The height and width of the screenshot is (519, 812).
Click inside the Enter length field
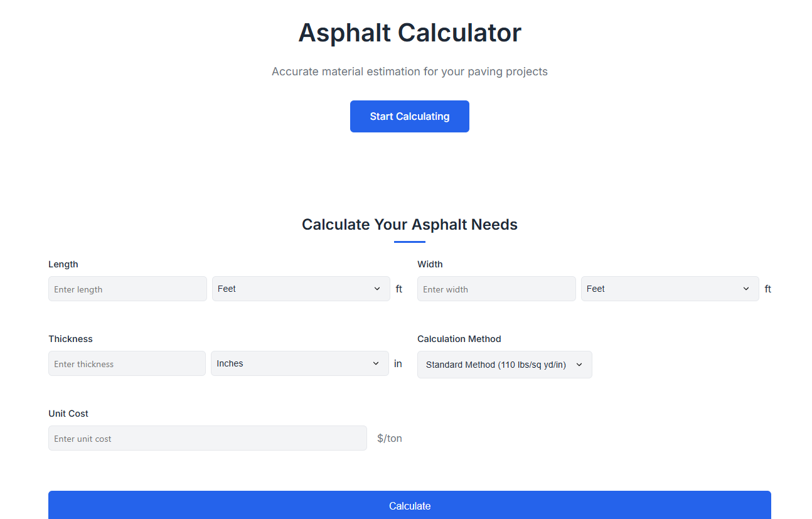pyautogui.click(x=127, y=289)
